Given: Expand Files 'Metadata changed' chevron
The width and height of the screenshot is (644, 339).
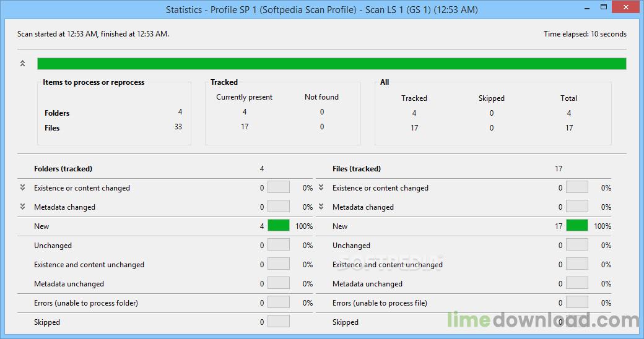Looking at the screenshot, I should click(321, 207).
